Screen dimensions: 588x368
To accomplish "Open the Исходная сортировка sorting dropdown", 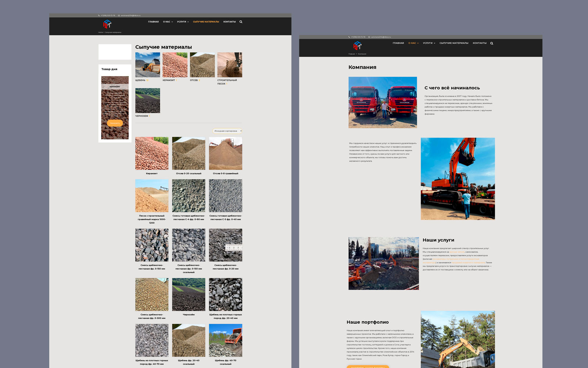I will [x=227, y=131].
